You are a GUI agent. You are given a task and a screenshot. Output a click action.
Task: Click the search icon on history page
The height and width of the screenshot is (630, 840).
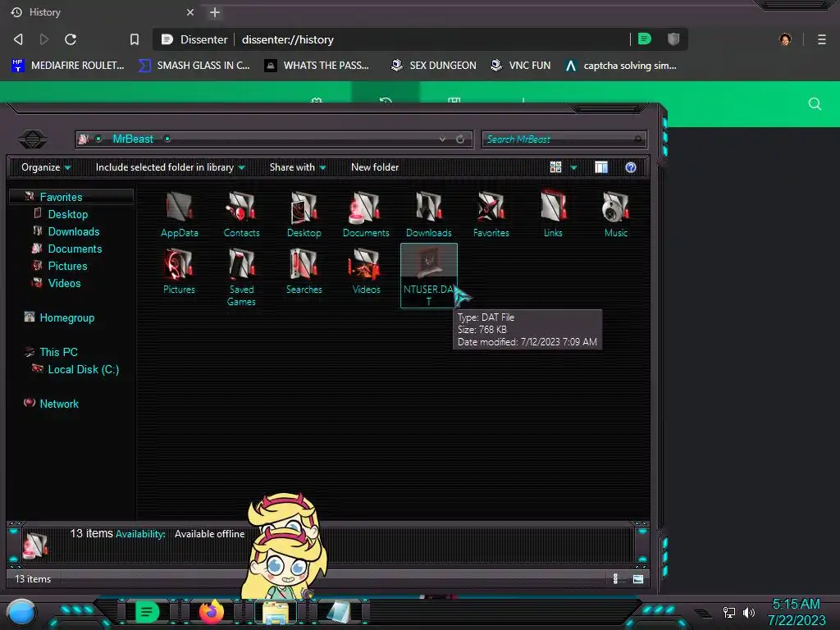click(815, 104)
